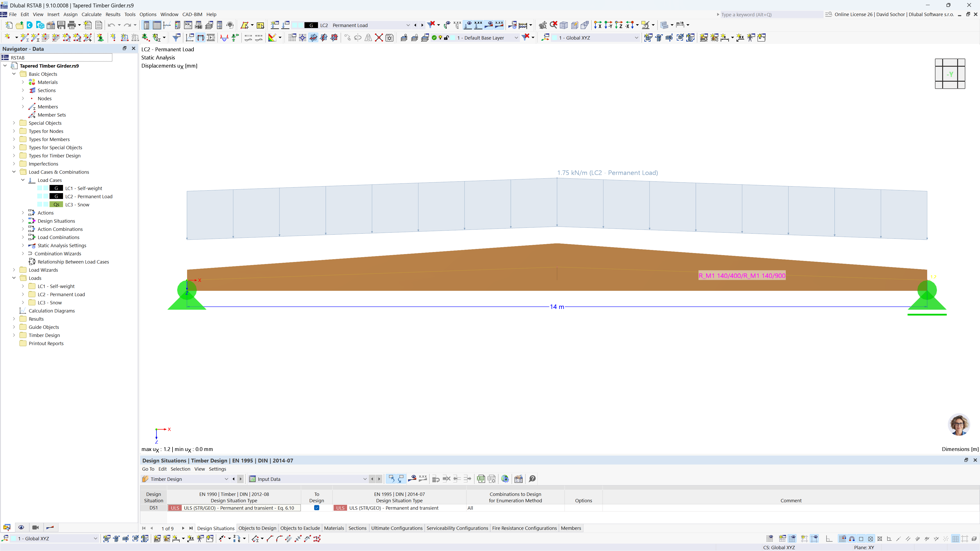The height and width of the screenshot is (551, 980).
Task: Click the Online Help headset icon
Action: click(230, 25)
